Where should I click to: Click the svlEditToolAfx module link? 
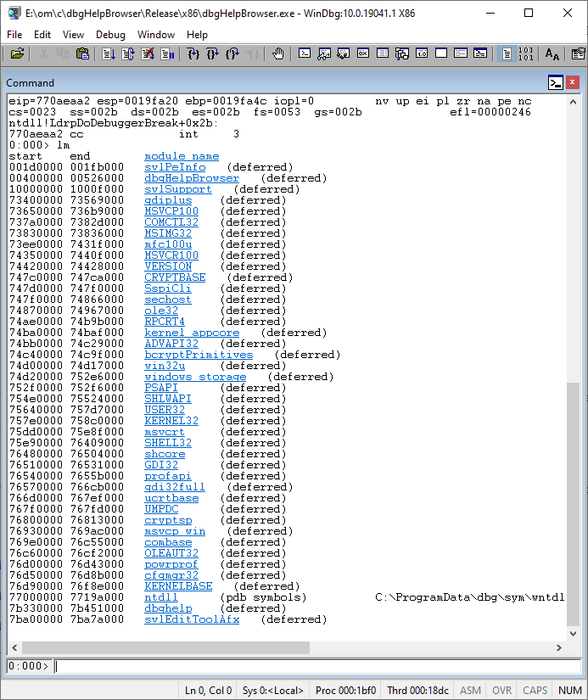192,619
